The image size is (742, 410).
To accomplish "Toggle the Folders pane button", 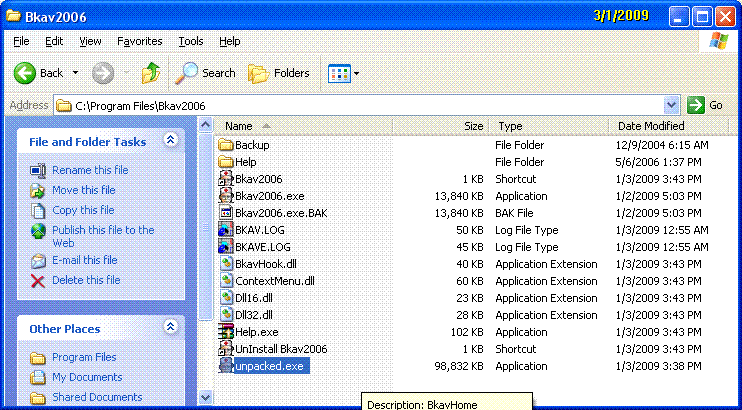I will pos(279,73).
